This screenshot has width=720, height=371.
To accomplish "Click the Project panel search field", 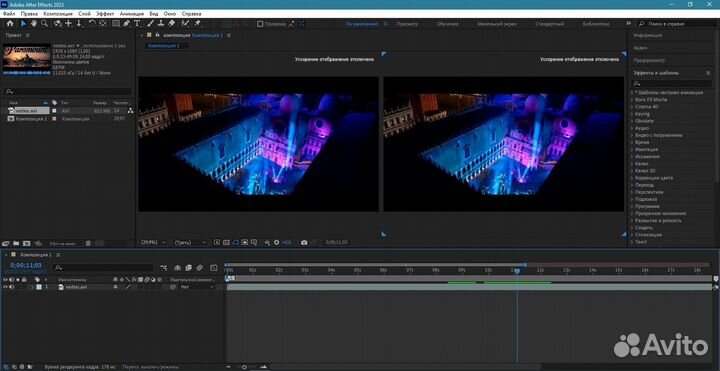I will click(68, 91).
